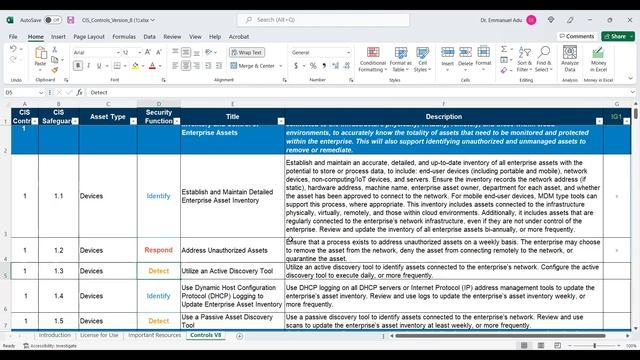Screen dimensions: 640x360
Task: Open Conditional Formatting menu
Action: pos(372,59)
